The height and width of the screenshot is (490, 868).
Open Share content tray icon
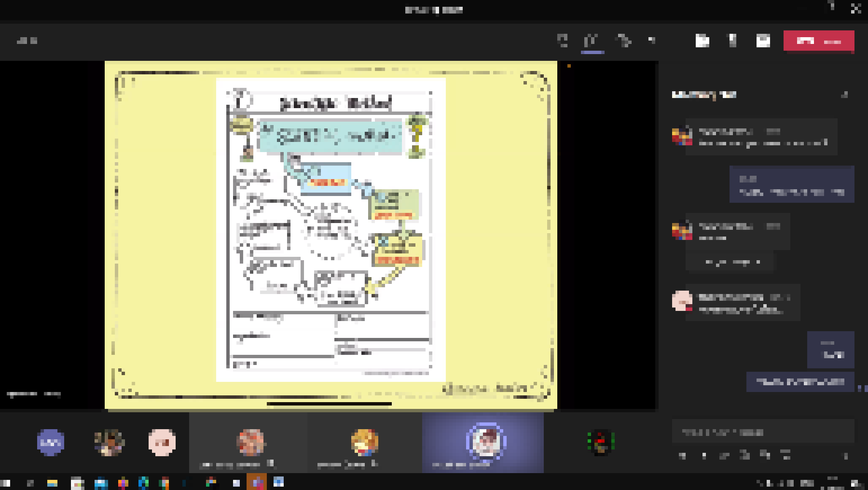[763, 41]
